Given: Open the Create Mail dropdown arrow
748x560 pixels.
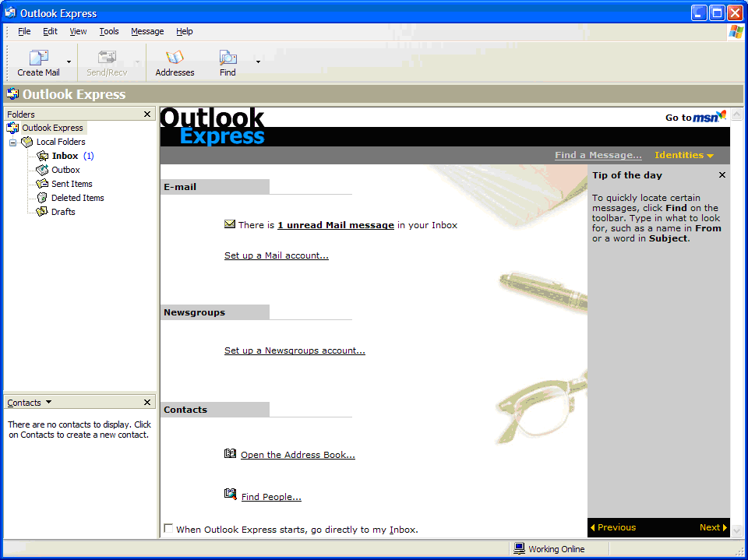Looking at the screenshot, I should [x=69, y=62].
